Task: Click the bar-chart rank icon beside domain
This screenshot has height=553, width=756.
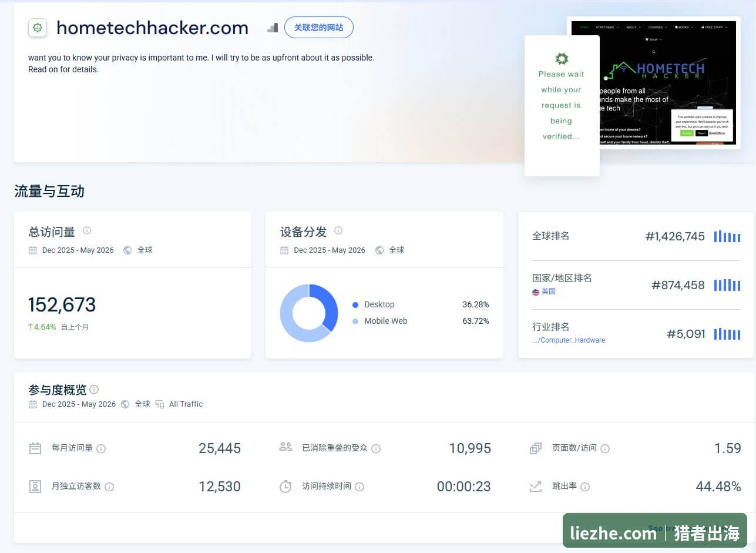Action: [272, 28]
